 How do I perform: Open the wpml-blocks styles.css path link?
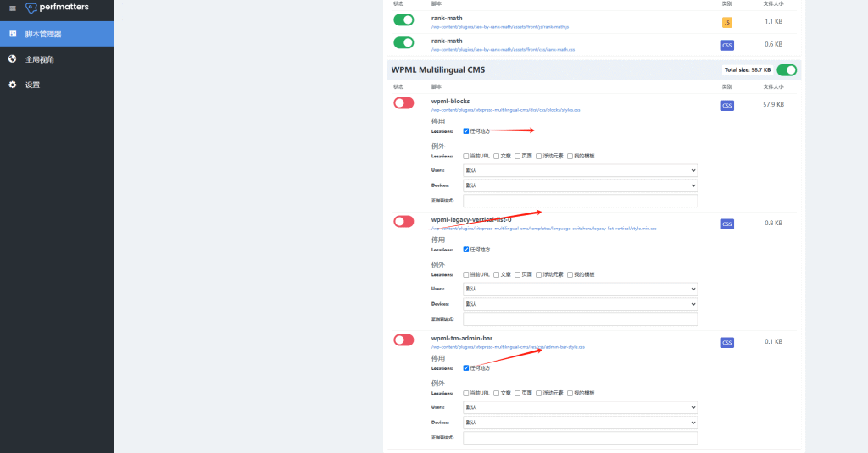[506, 110]
